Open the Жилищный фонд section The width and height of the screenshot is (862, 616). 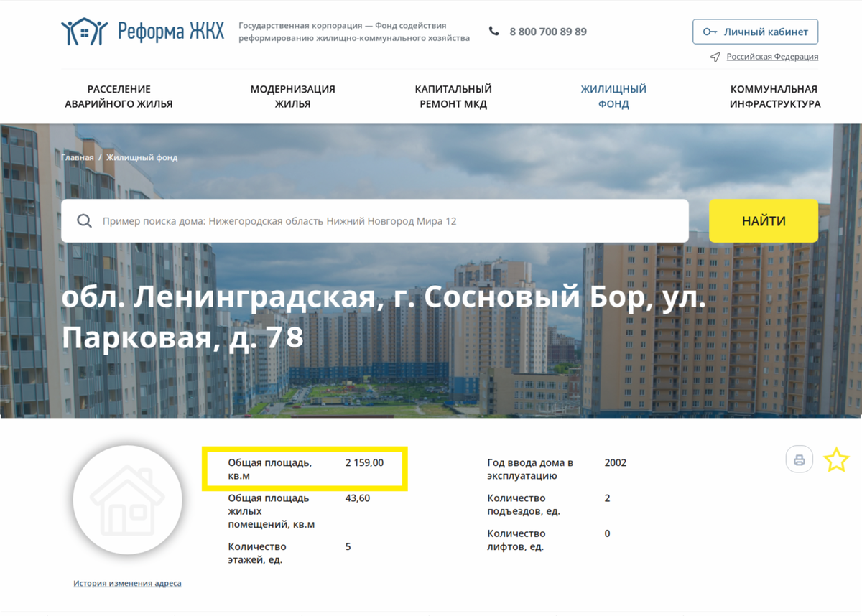613,95
